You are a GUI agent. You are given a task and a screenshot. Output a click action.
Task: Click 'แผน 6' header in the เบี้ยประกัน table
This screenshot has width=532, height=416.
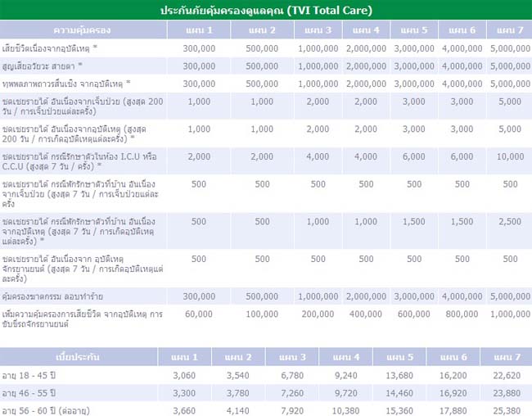pyautogui.click(x=453, y=357)
